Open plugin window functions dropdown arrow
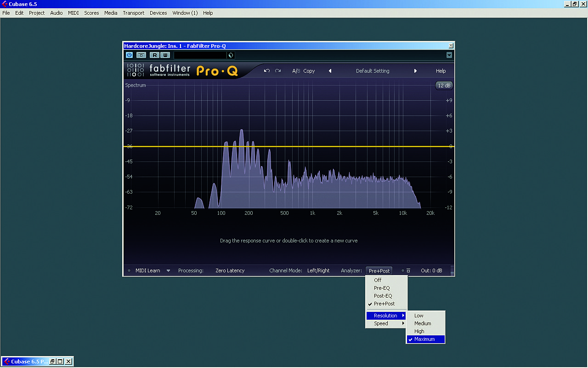Viewport: 588px width, 368px height. click(x=449, y=55)
